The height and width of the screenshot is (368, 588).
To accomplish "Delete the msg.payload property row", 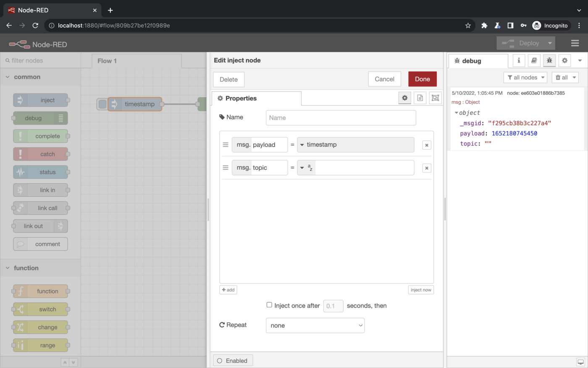I will tap(426, 145).
